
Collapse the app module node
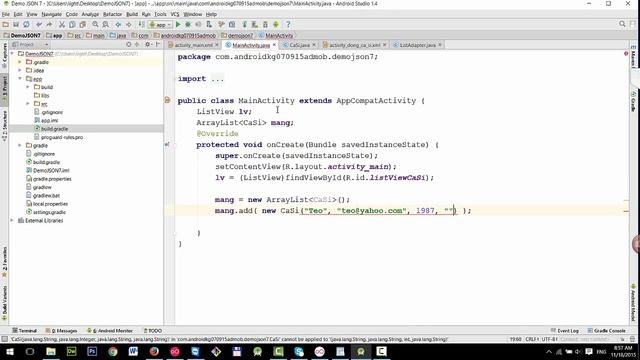(20, 79)
